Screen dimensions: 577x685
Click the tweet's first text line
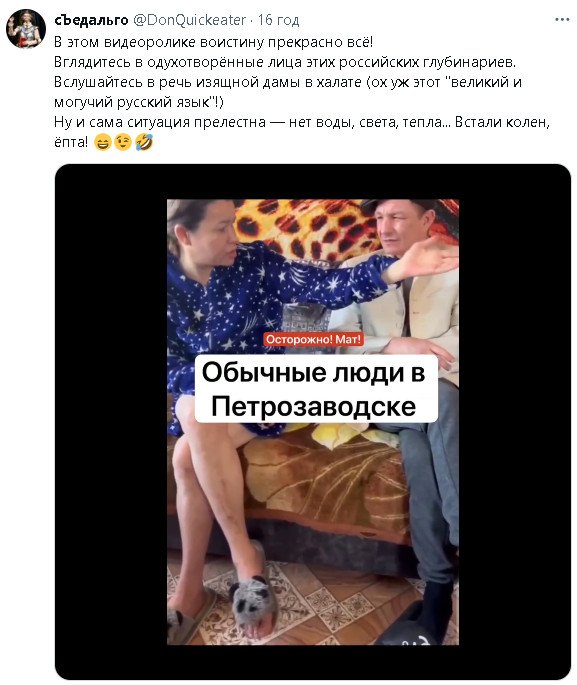click(214, 42)
